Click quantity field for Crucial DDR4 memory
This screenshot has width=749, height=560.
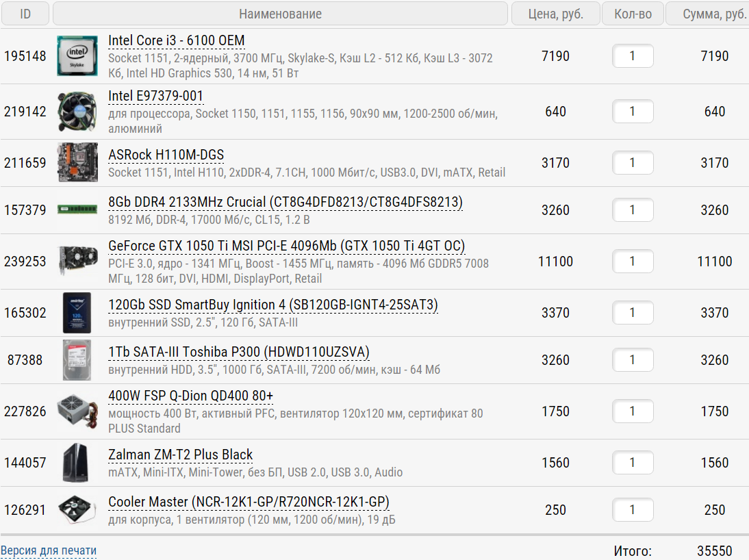(633, 209)
